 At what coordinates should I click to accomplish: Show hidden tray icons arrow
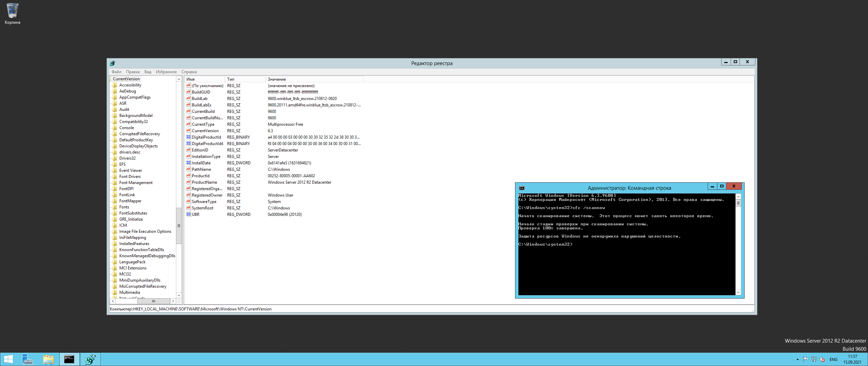tap(797, 359)
